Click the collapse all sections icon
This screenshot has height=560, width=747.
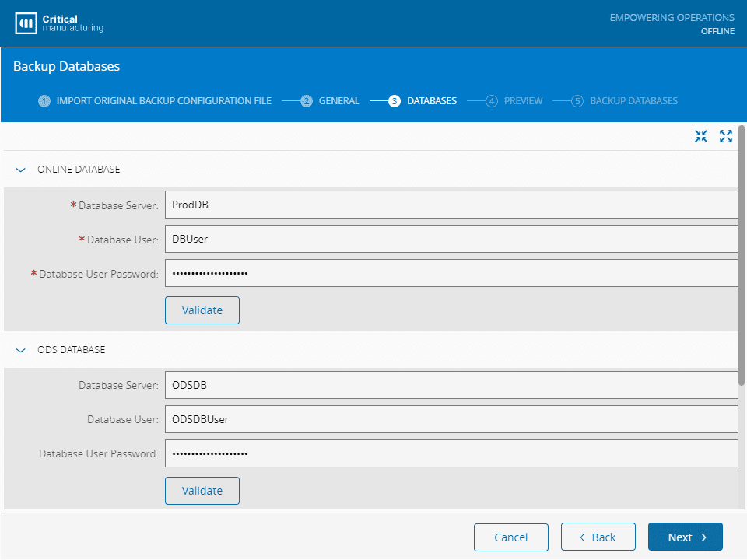click(701, 136)
